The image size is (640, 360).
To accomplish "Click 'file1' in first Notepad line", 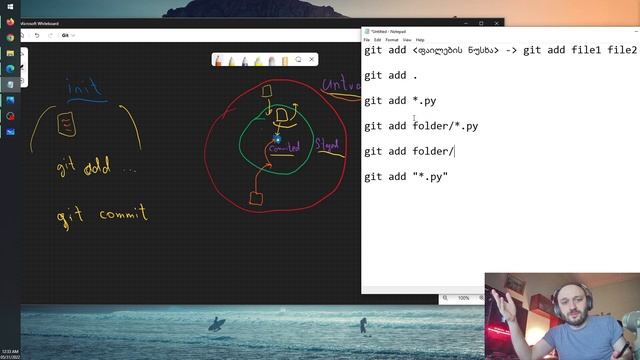I will [x=586, y=50].
